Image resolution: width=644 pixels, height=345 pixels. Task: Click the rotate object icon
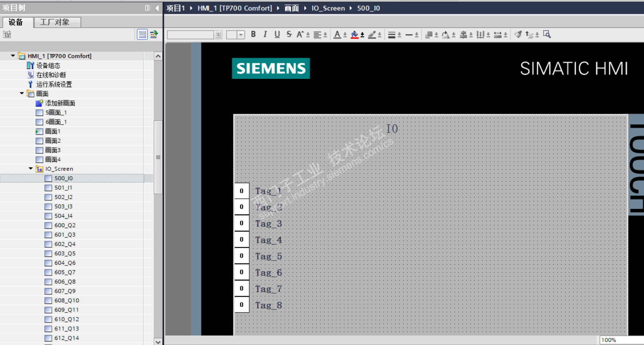tap(446, 35)
